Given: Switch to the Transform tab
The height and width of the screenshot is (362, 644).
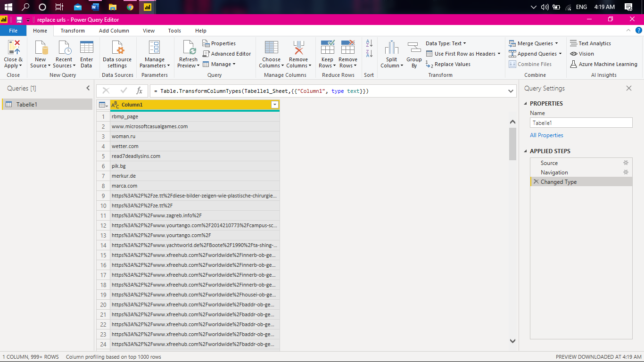Looking at the screenshot, I should tap(73, 30).
